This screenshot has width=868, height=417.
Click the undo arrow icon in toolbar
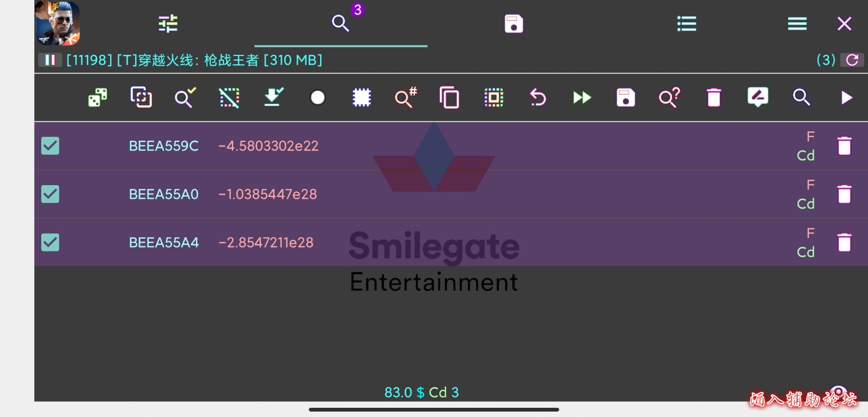click(x=538, y=98)
